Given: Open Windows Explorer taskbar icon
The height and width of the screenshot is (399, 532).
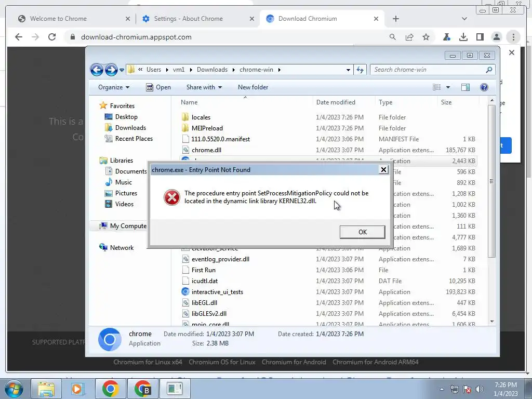Looking at the screenshot, I should pyautogui.click(x=46, y=389).
